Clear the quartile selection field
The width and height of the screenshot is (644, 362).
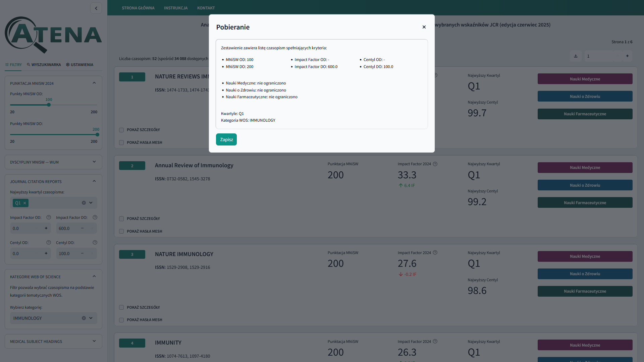84,203
